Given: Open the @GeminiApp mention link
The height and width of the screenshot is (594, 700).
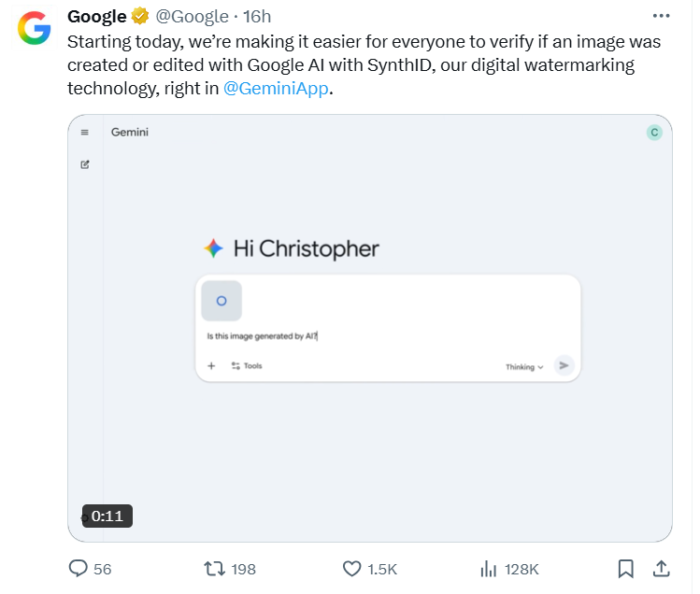Looking at the screenshot, I should [x=276, y=89].
